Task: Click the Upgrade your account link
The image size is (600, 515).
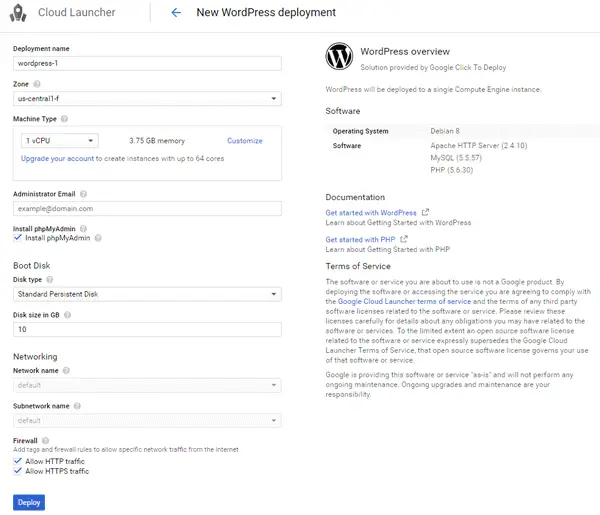Action: [57, 158]
